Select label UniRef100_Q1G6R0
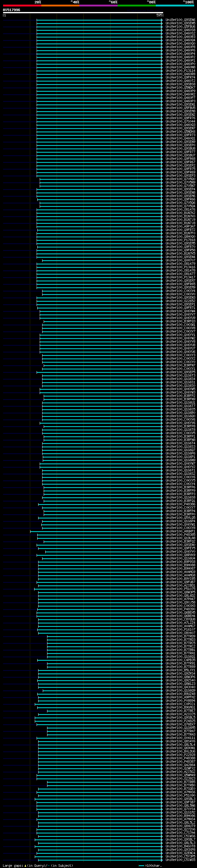 pos(180,413)
